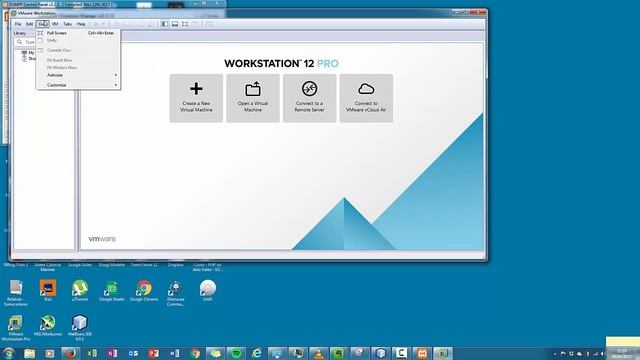
Task: Open Spotify from the taskbar
Action: pos(236,353)
